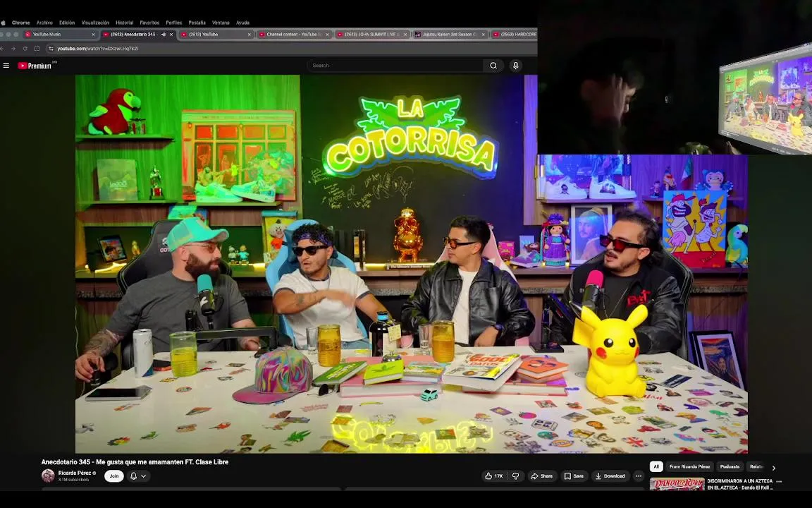Open Ayuda menu
Screen dimensions: 812x508
coord(242,23)
